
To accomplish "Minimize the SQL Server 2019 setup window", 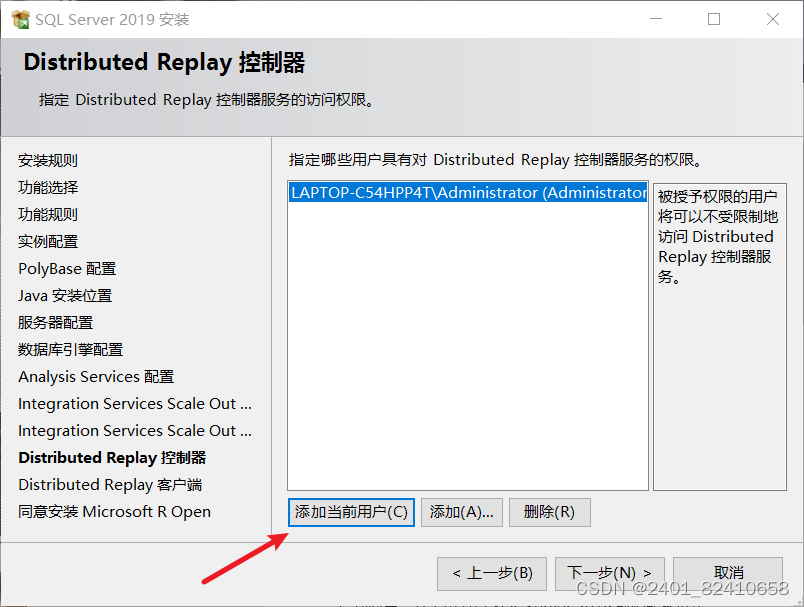I will (x=656, y=19).
